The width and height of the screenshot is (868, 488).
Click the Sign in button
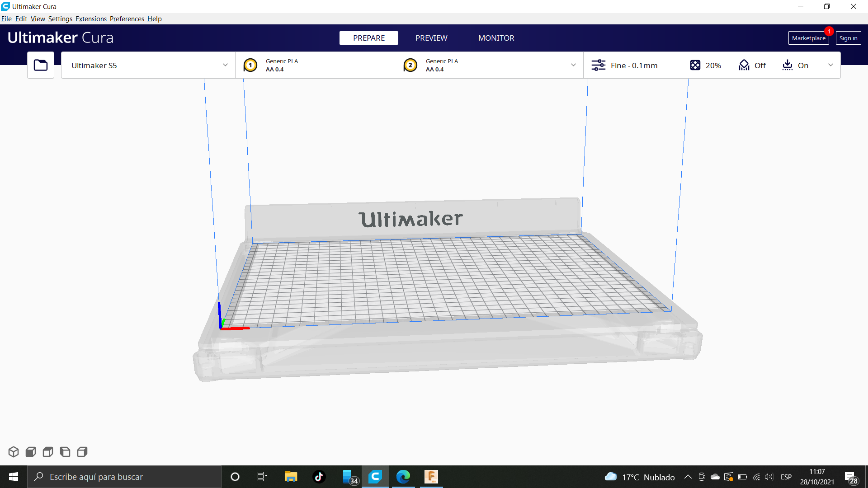click(848, 38)
